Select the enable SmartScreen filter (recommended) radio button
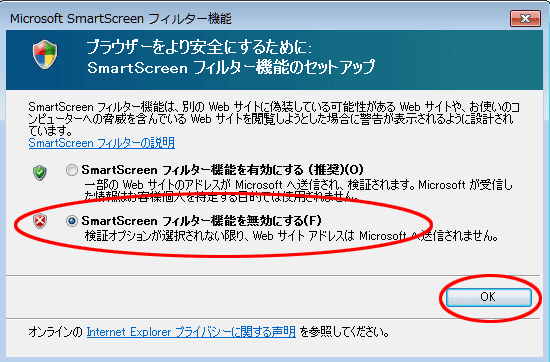Image resolution: width=550 pixels, height=362 pixels. 72,170
